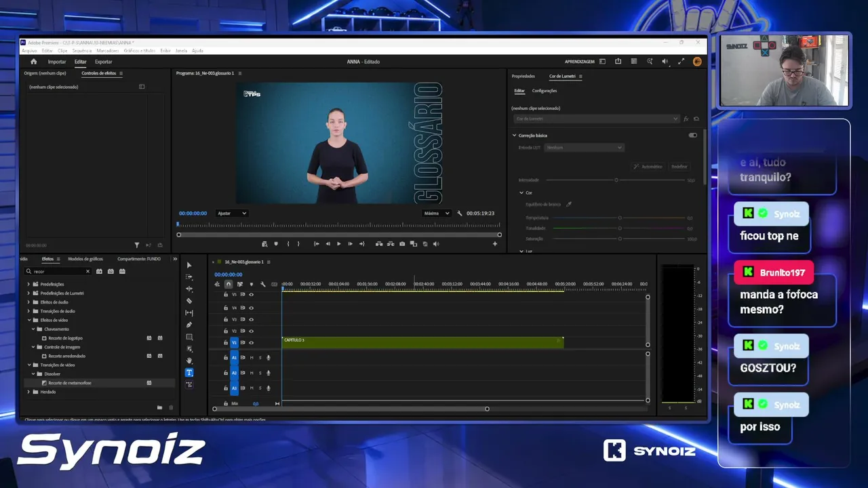This screenshot has width=868, height=488.
Task: Step forward one frame in Program monitor
Action: click(x=350, y=244)
